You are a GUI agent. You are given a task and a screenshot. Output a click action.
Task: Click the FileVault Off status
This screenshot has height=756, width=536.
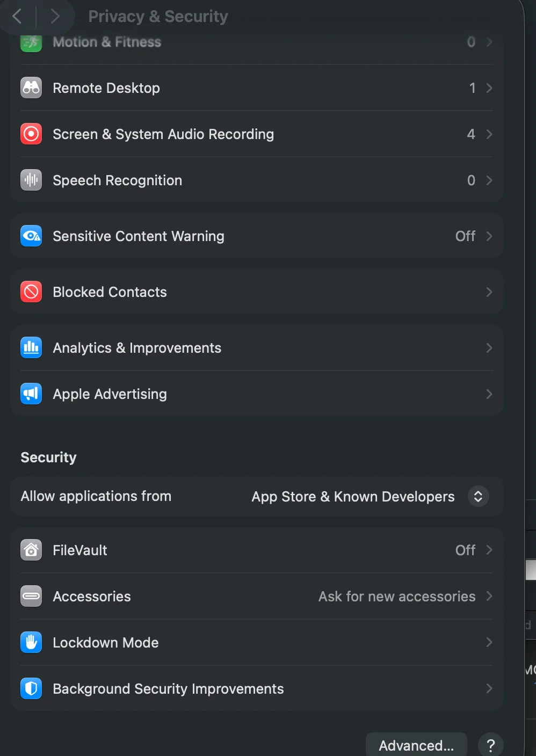point(465,550)
